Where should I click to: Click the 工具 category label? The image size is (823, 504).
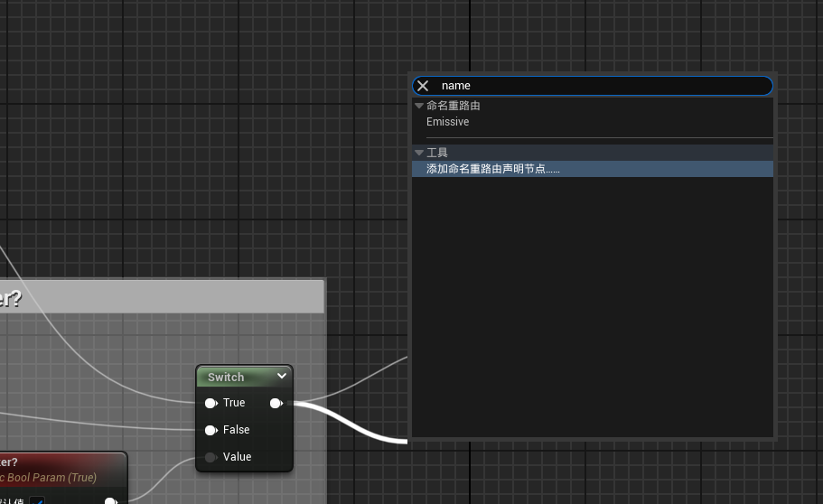436,153
